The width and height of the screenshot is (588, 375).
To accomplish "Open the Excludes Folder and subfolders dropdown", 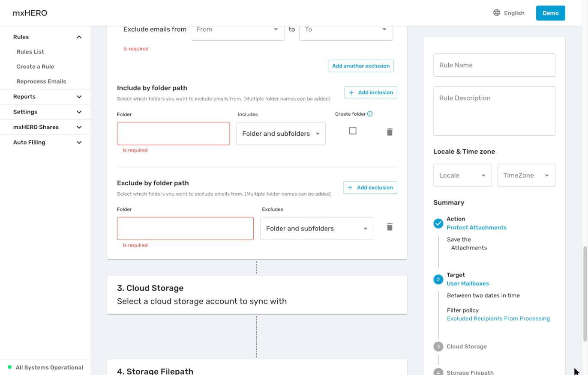I will tap(317, 229).
